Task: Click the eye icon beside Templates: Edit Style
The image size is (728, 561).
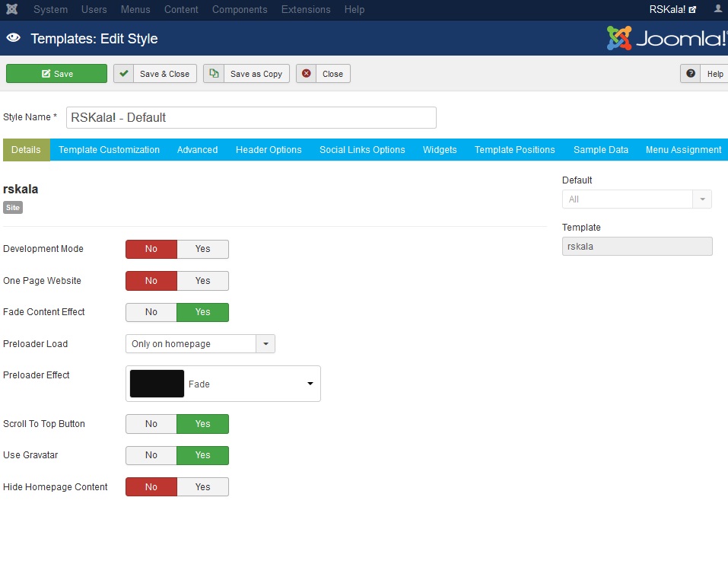Action: 14,38
